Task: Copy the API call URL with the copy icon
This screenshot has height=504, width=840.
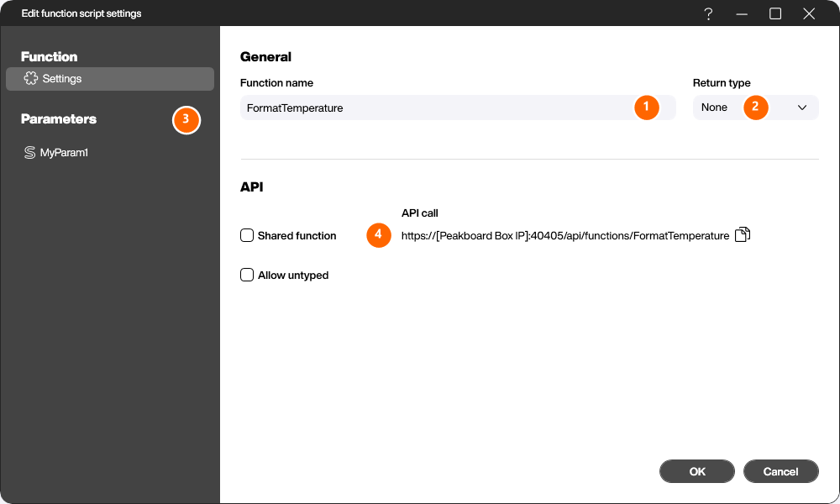Action: coord(743,234)
